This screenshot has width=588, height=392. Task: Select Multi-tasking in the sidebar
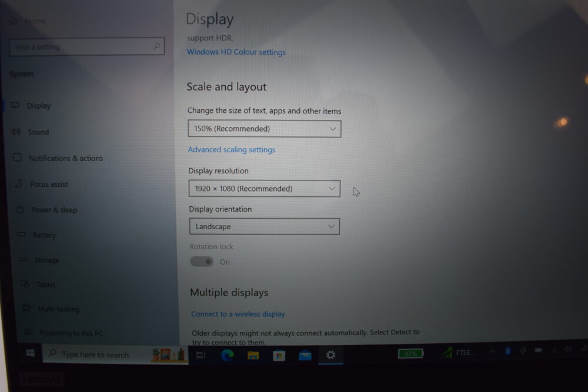[x=58, y=309]
